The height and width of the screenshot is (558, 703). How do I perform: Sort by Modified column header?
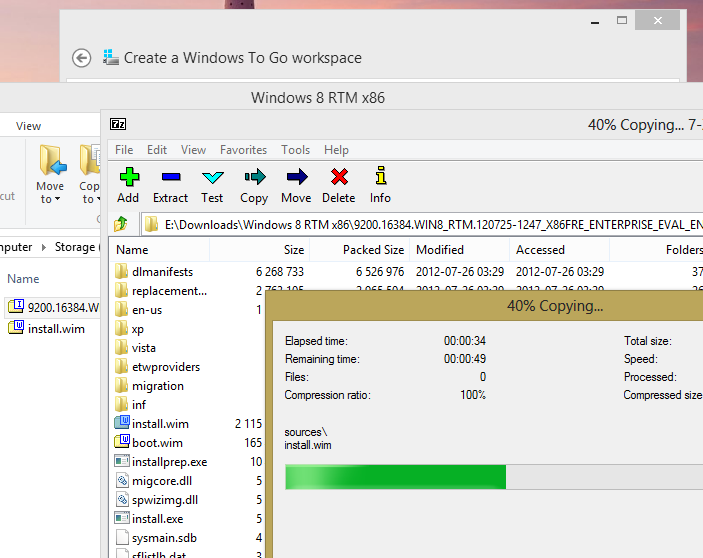point(460,250)
